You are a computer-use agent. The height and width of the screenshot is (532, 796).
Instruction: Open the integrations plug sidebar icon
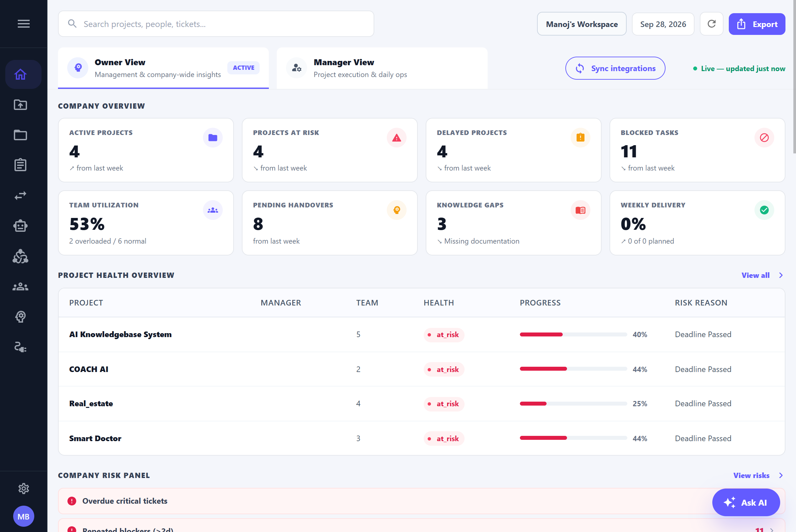coord(20,347)
